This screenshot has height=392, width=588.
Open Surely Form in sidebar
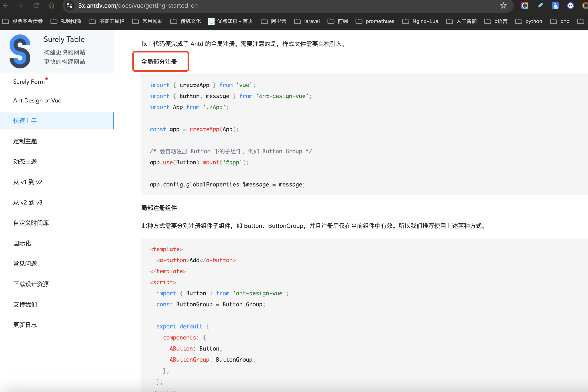tap(29, 82)
